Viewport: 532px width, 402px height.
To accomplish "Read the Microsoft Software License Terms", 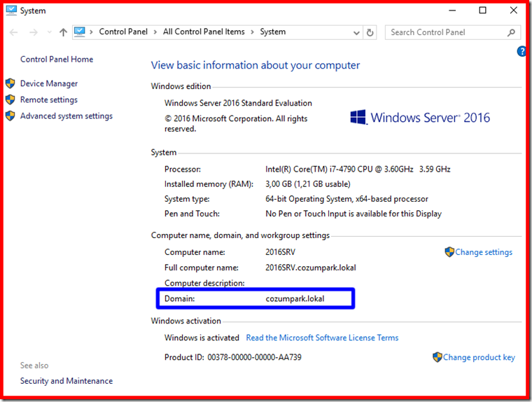I will coord(322,338).
